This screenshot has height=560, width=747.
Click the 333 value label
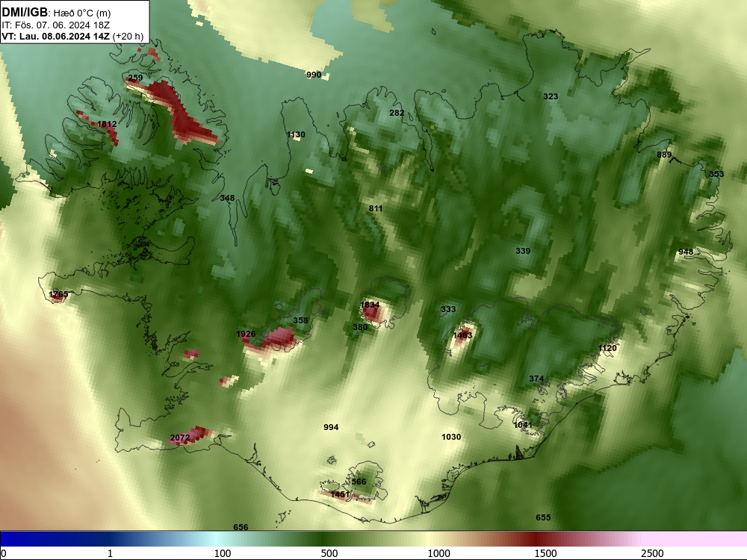(448, 310)
